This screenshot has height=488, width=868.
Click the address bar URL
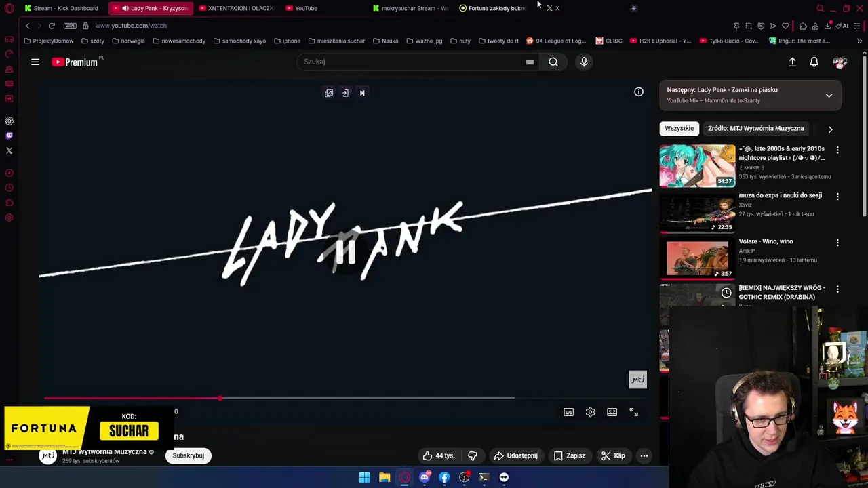click(x=131, y=26)
